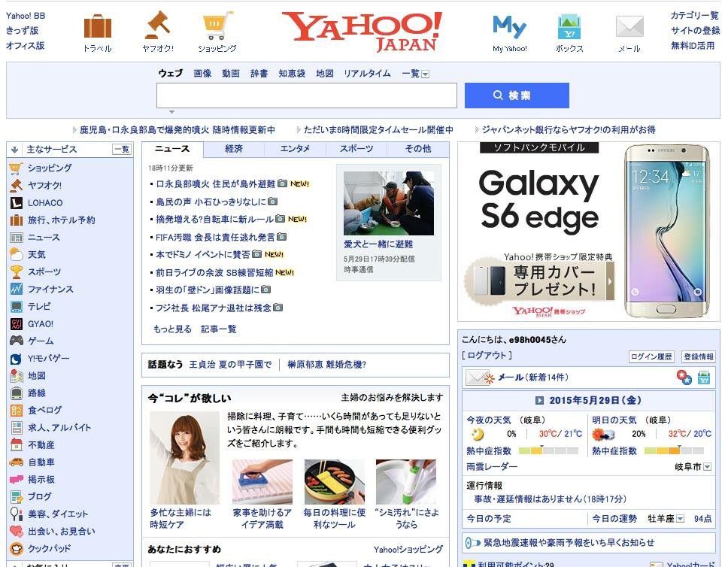Click the テレビ sidebar icon
This screenshot has width=728, height=567.
(17, 307)
